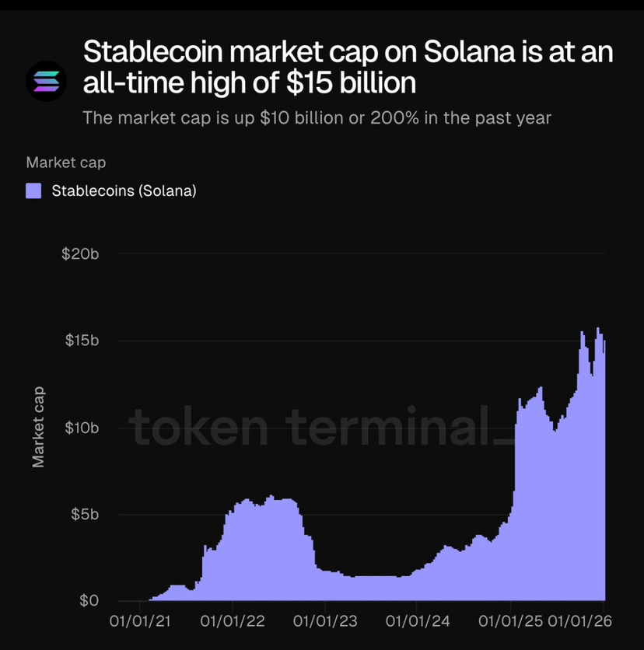This screenshot has width=644, height=650.
Task: Click the Solana logo icon
Action: (x=47, y=81)
